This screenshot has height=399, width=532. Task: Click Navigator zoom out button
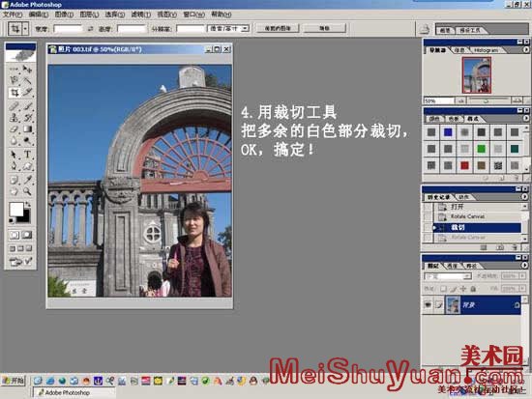[460, 100]
